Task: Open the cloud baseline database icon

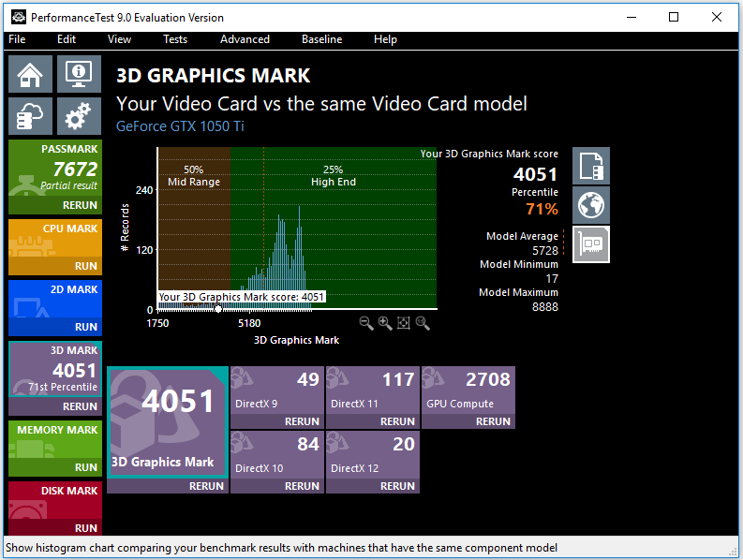Action: [30, 116]
